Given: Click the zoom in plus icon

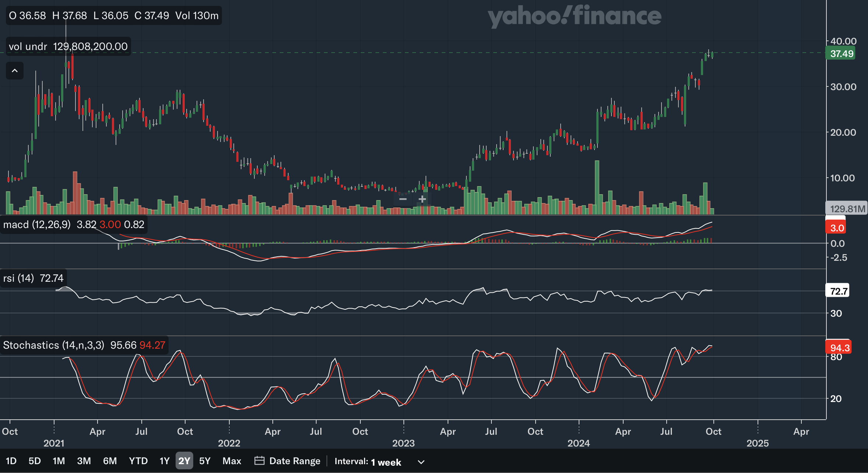Looking at the screenshot, I should pyautogui.click(x=422, y=199).
